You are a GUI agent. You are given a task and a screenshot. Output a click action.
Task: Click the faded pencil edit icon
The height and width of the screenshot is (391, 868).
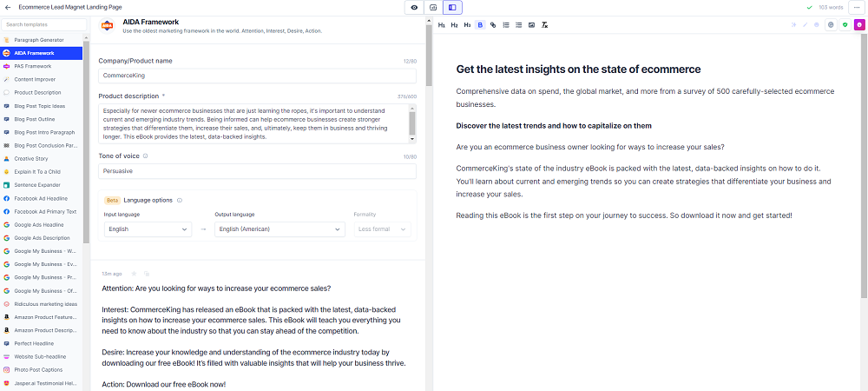pyautogui.click(x=805, y=25)
